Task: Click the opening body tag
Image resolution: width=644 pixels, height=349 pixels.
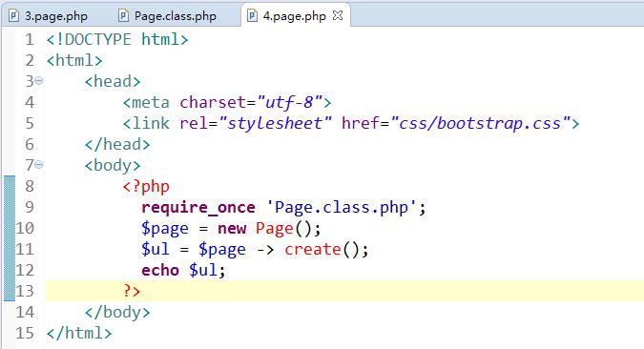Action: 113,165
